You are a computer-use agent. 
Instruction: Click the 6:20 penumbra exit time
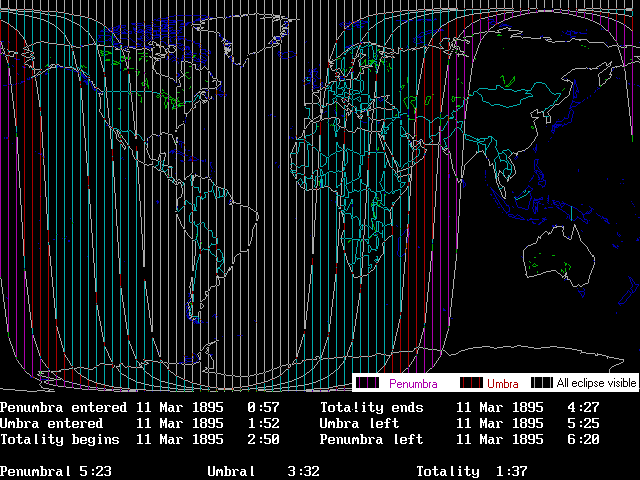[x=583, y=440]
